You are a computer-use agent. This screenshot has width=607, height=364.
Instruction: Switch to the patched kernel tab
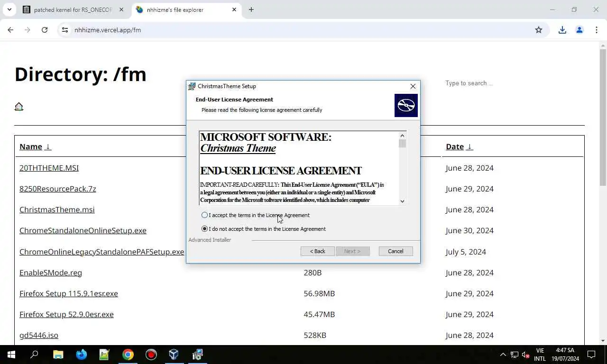73,9
